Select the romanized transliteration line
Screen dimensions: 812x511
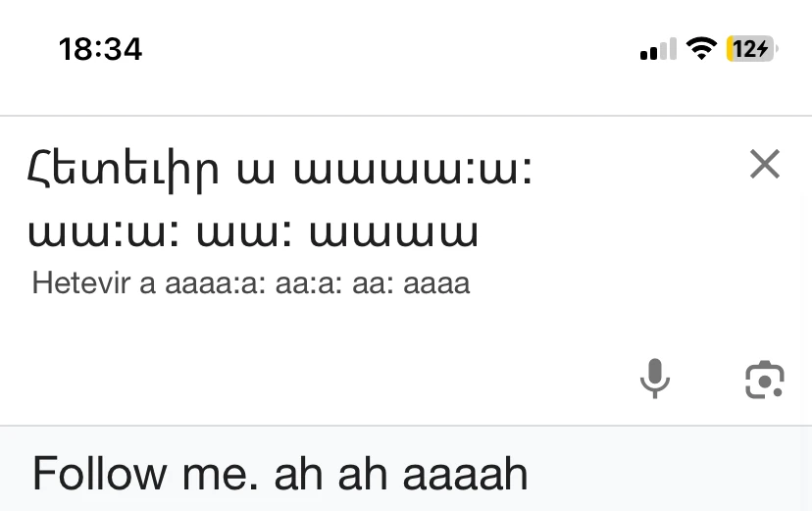[251, 283]
